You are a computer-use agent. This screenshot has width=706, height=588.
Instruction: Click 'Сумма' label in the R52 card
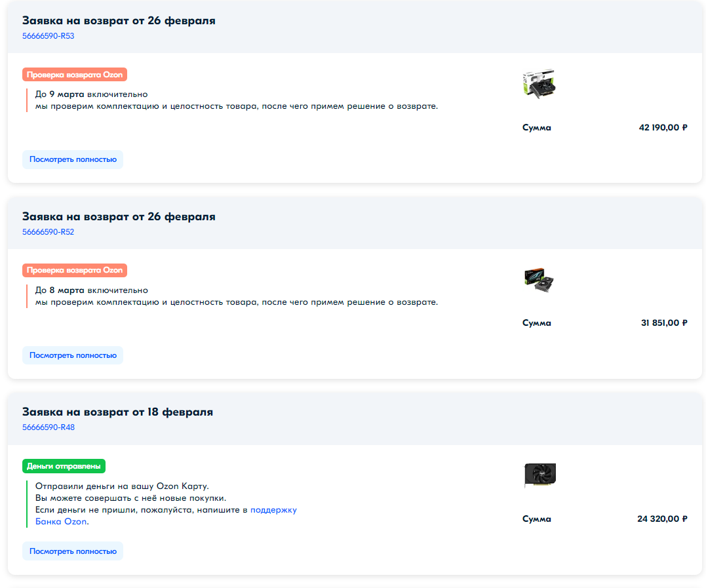click(537, 323)
